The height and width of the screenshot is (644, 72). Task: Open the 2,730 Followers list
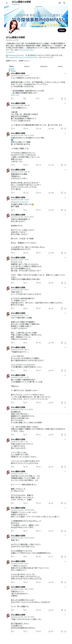click(x=24, y=61)
